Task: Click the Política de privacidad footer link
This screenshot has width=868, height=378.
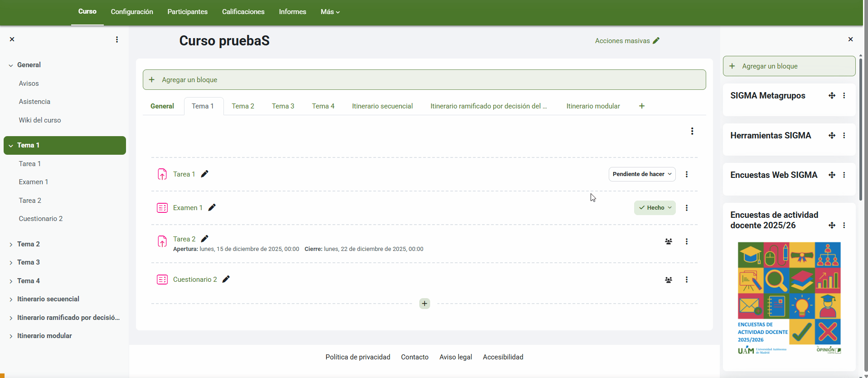Action: tap(358, 357)
